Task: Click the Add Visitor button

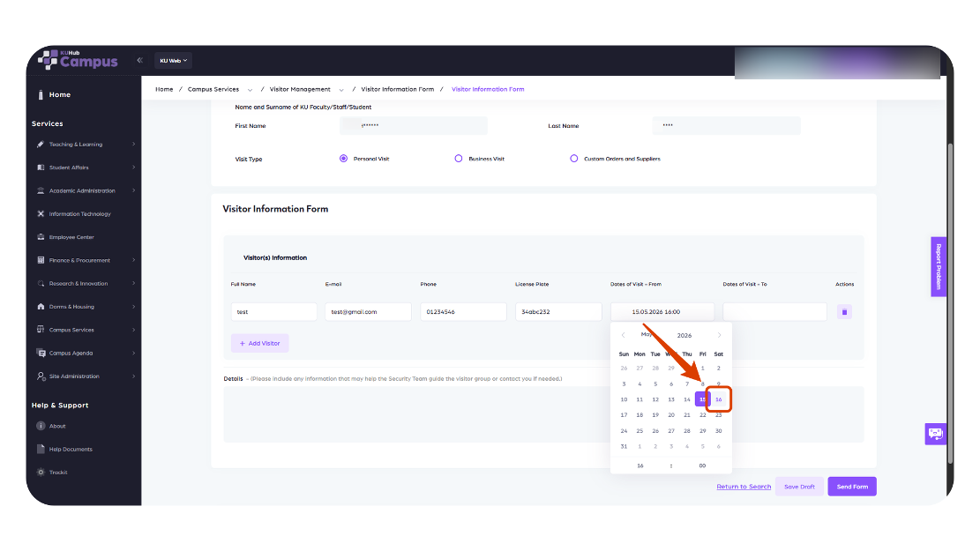Action: [260, 343]
